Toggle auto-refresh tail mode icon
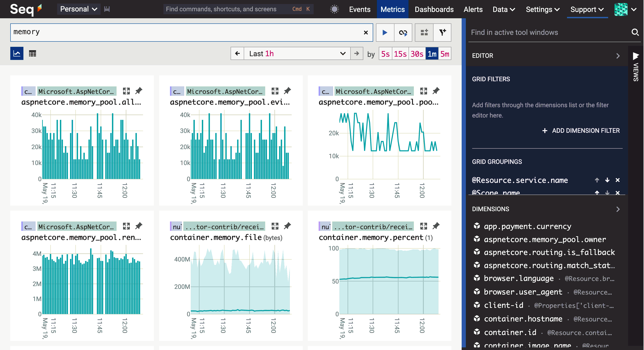Image resolution: width=644 pixels, height=350 pixels. pyautogui.click(x=403, y=33)
